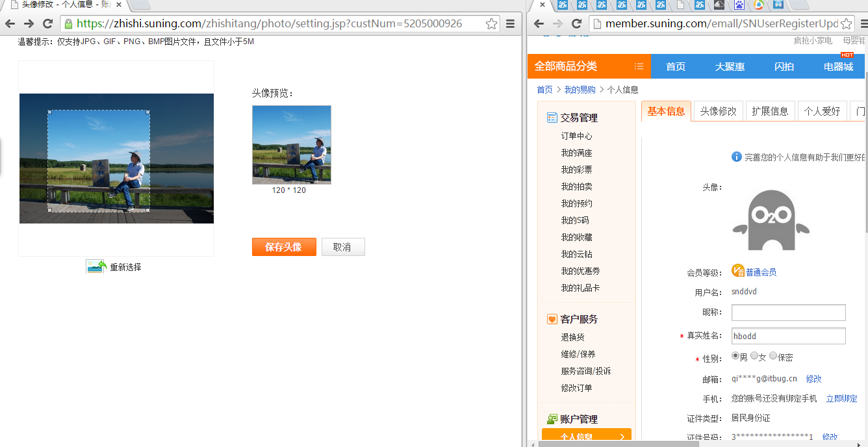The width and height of the screenshot is (868, 447).
Task: Cancel avatar editing with 取消
Action: click(x=343, y=247)
